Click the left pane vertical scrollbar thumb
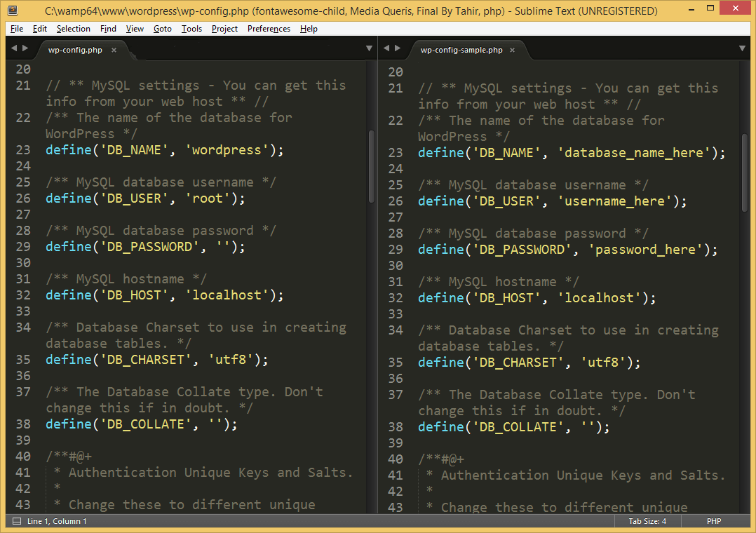Viewport: 756px width, 533px height. pyautogui.click(x=371, y=166)
